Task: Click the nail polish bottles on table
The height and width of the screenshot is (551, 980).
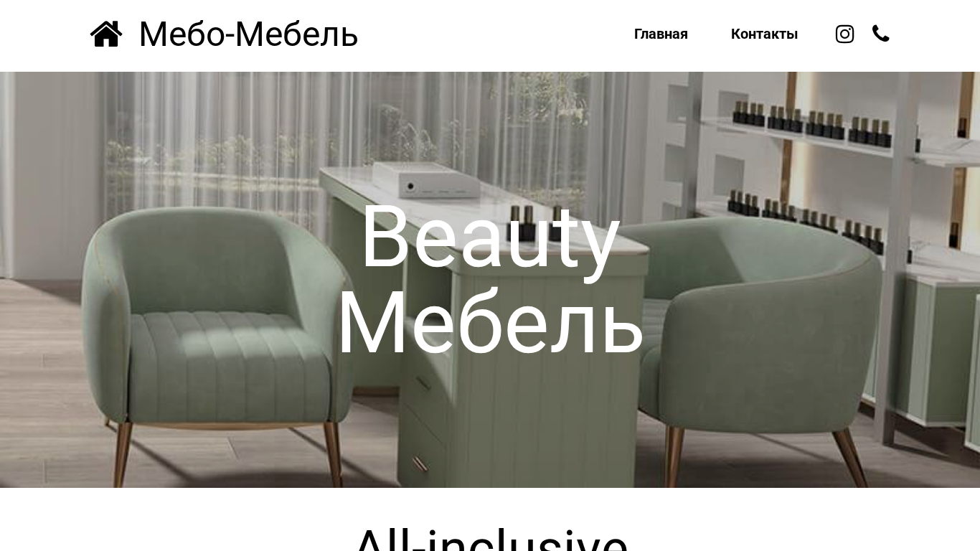Action: click(533, 222)
